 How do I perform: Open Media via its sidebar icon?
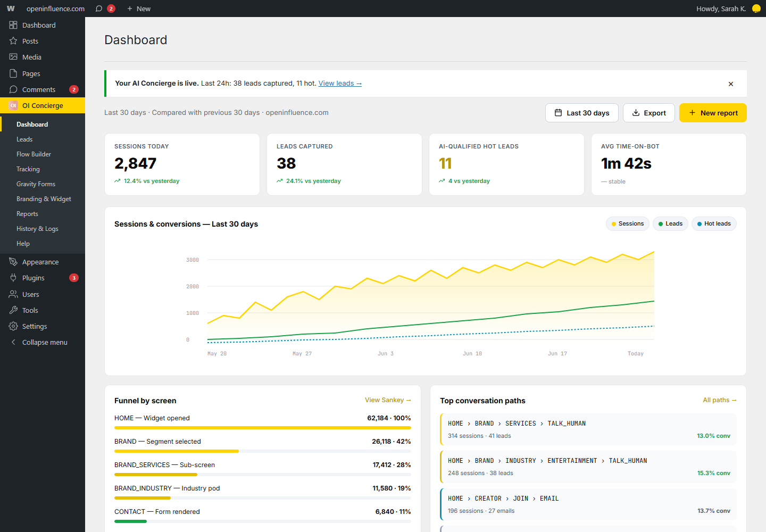click(13, 57)
